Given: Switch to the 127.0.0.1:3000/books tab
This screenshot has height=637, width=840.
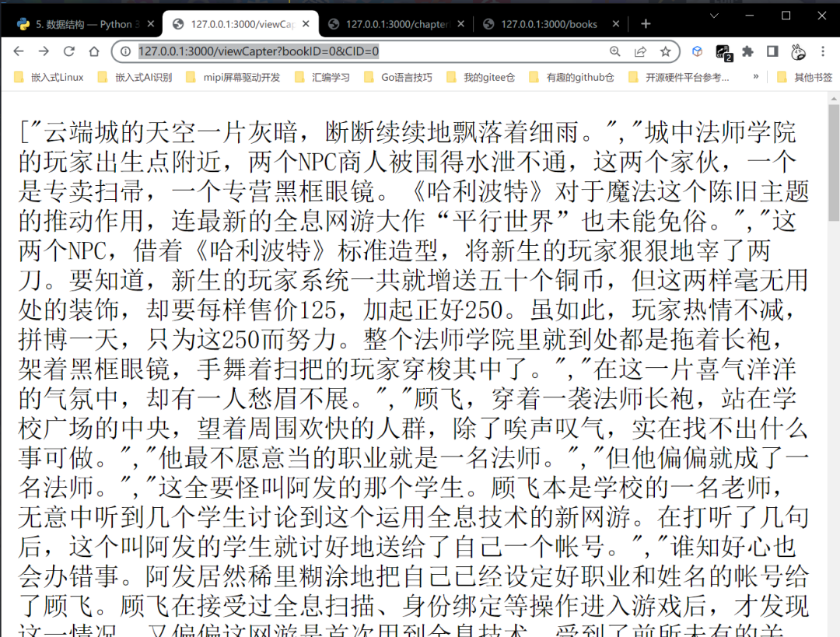Looking at the screenshot, I should [551, 24].
